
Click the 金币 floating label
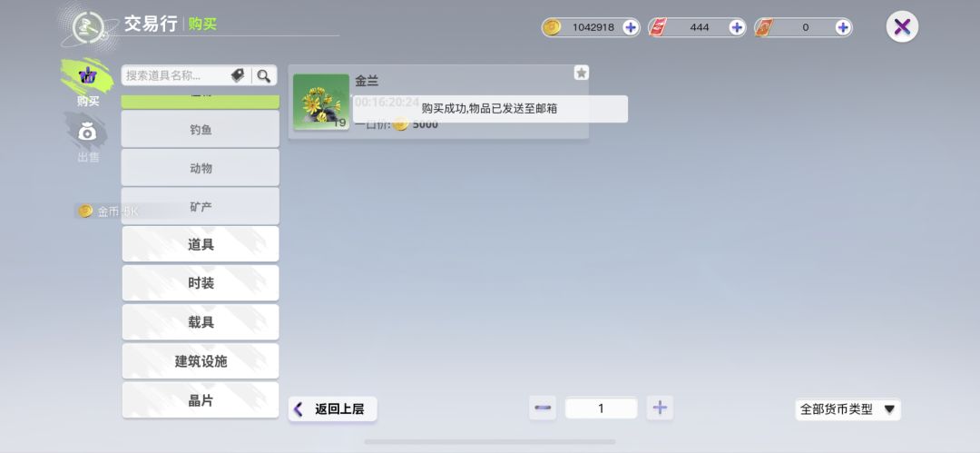click(107, 212)
